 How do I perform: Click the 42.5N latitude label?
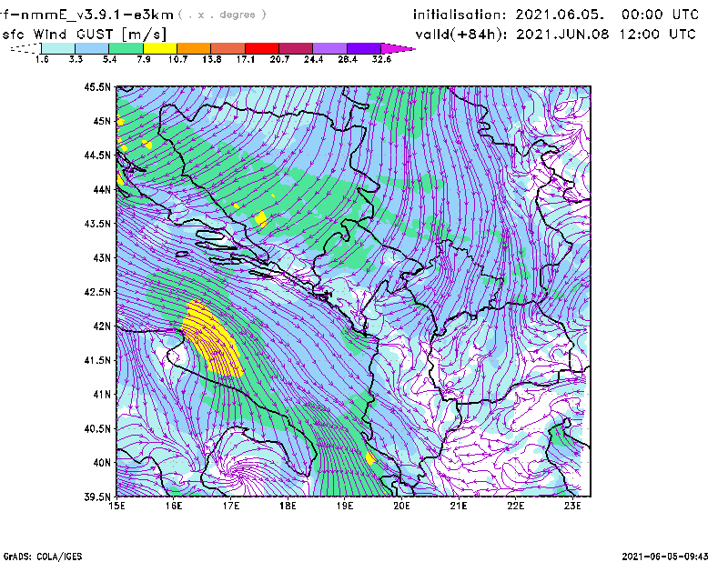pos(97,292)
